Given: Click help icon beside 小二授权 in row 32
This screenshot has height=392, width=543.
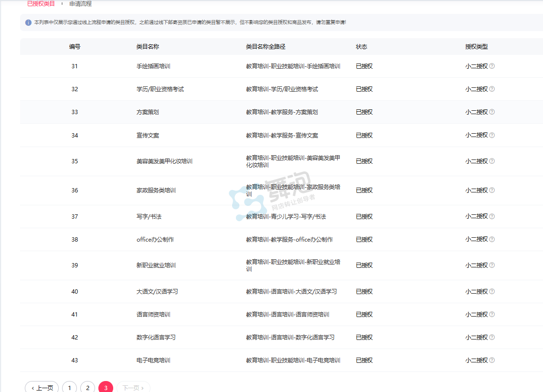Looking at the screenshot, I should click(492, 89).
